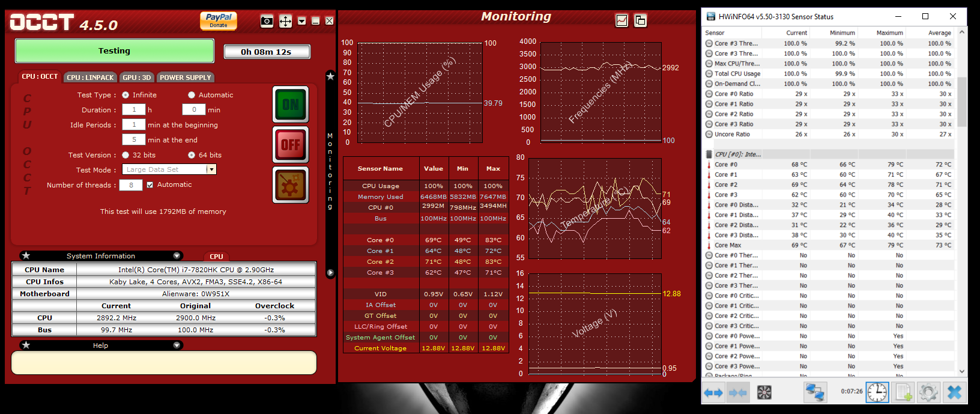Click the OCCT move window cross-arrows icon
The width and height of the screenshot is (980, 414).
[285, 21]
